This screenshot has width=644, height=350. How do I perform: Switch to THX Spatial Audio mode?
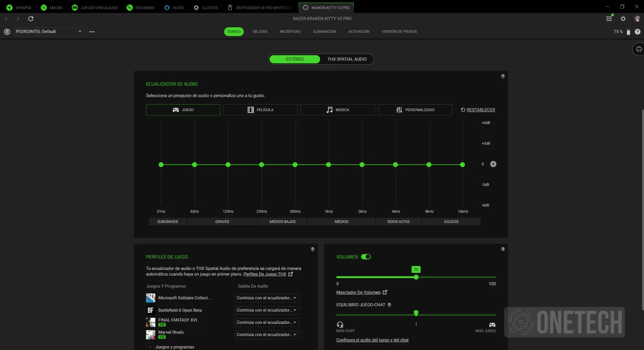[347, 59]
